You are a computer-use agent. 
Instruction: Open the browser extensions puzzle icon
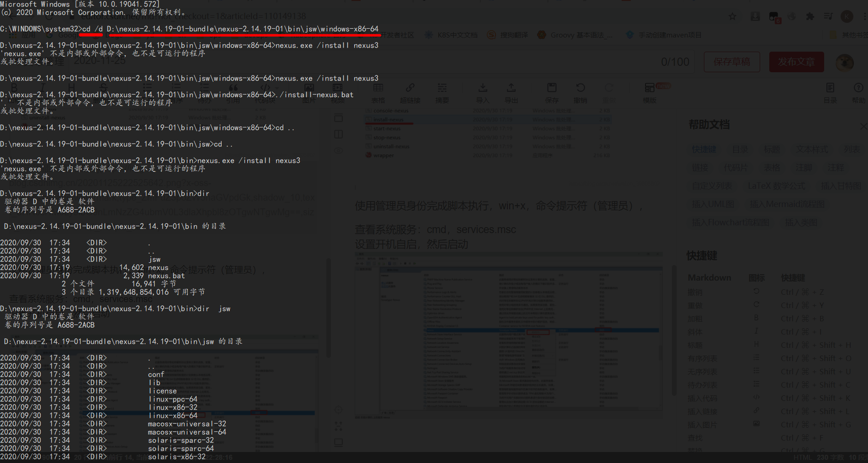pyautogui.click(x=810, y=16)
